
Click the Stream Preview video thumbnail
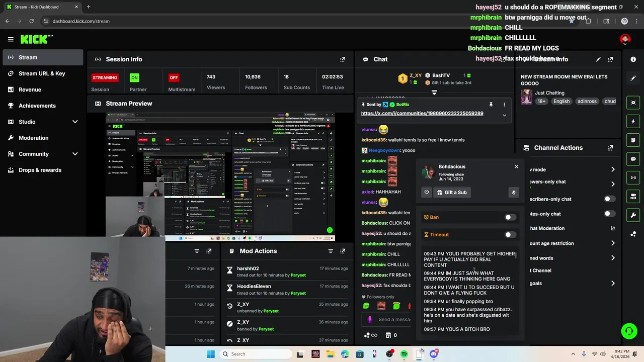tap(220, 177)
